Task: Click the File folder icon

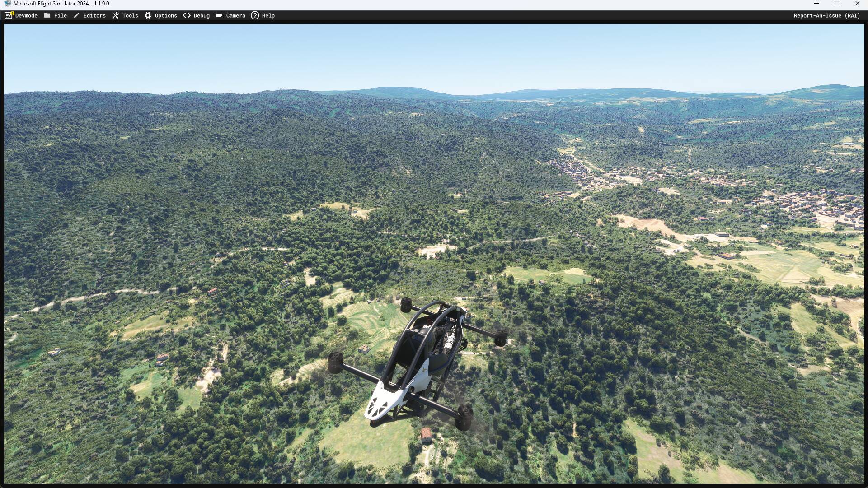Action: (47, 15)
